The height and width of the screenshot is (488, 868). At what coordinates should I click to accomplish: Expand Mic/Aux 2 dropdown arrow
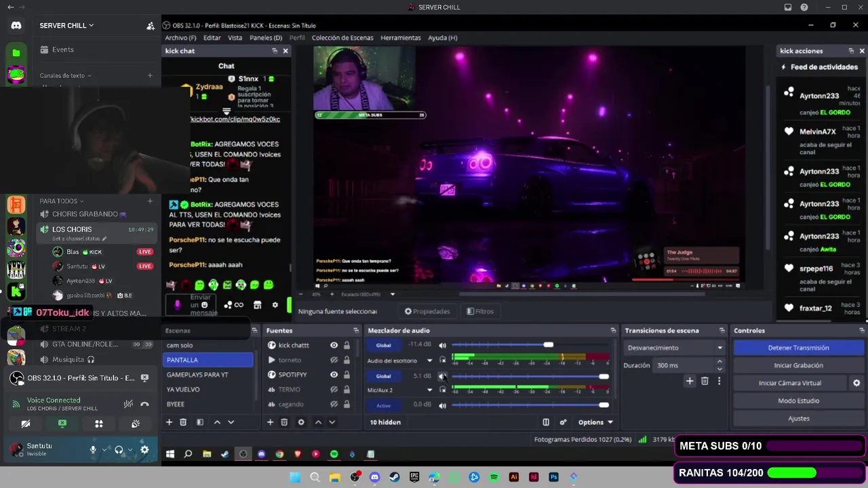tap(429, 390)
